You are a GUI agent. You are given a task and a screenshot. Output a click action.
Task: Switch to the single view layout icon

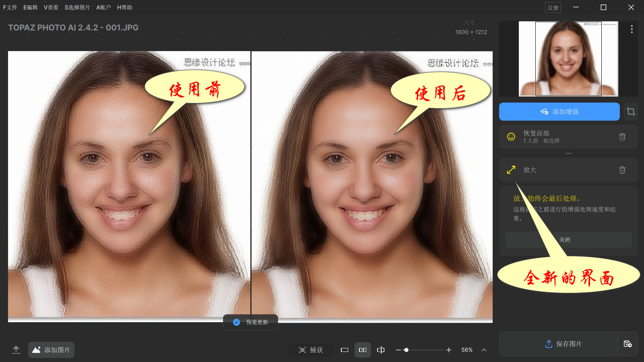[345, 350]
